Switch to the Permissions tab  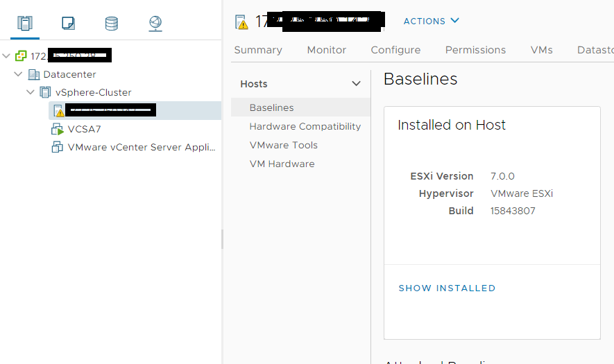click(475, 50)
